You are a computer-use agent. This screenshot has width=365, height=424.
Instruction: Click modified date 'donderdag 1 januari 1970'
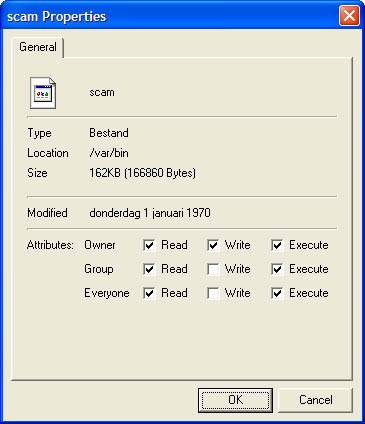point(150,213)
